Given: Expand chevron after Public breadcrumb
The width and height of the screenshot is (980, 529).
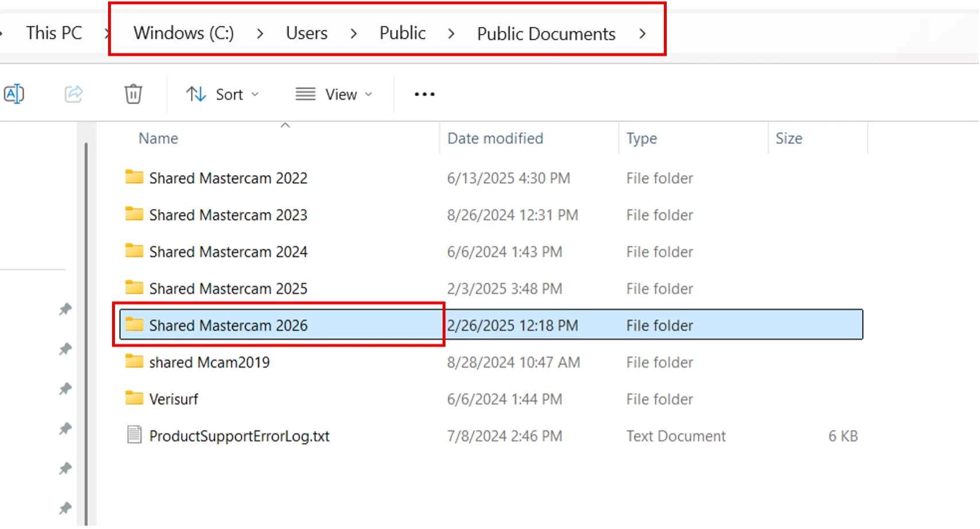Looking at the screenshot, I should point(451,34).
